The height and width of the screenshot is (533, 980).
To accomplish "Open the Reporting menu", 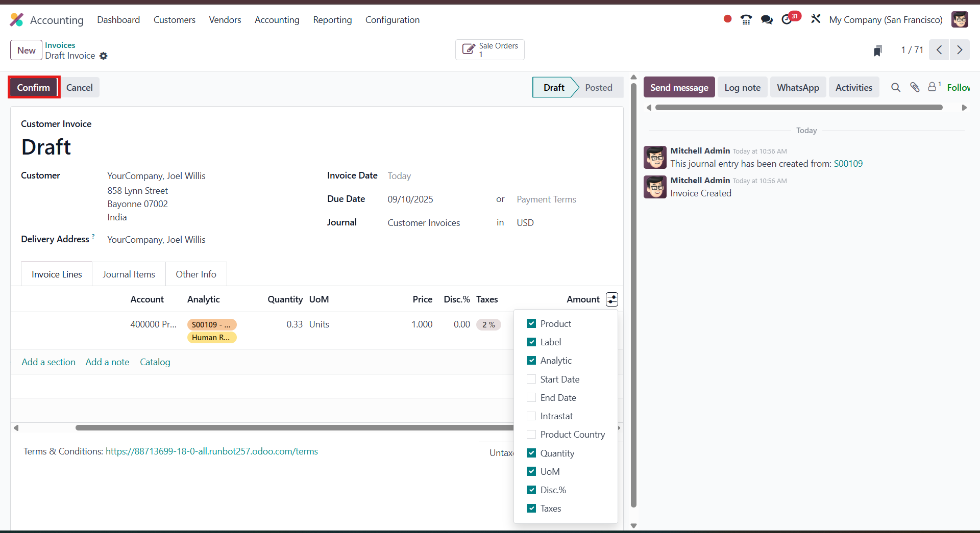I will [x=332, y=20].
